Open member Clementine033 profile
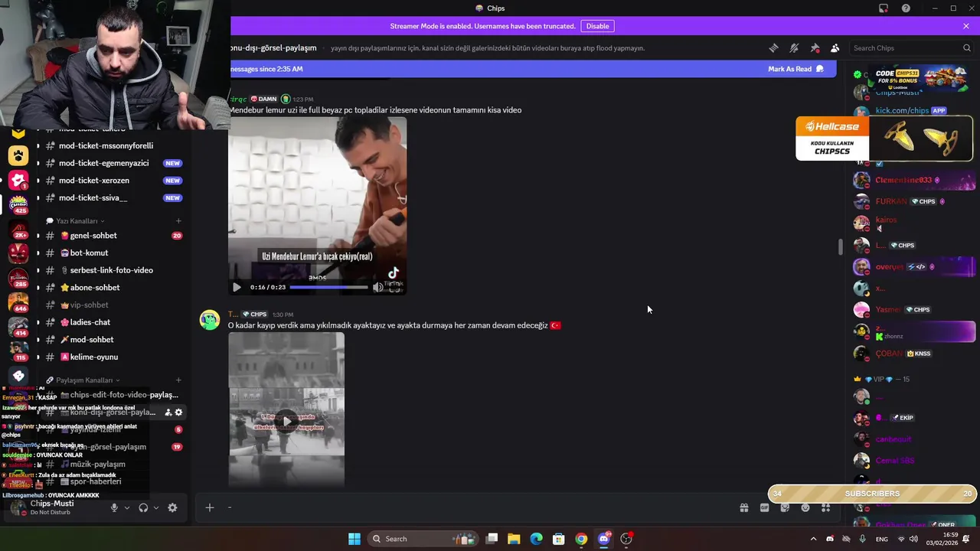This screenshot has width=980, height=551. click(913, 181)
